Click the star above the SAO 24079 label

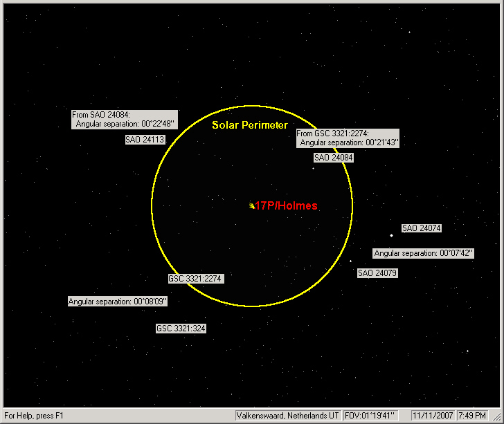click(350, 261)
